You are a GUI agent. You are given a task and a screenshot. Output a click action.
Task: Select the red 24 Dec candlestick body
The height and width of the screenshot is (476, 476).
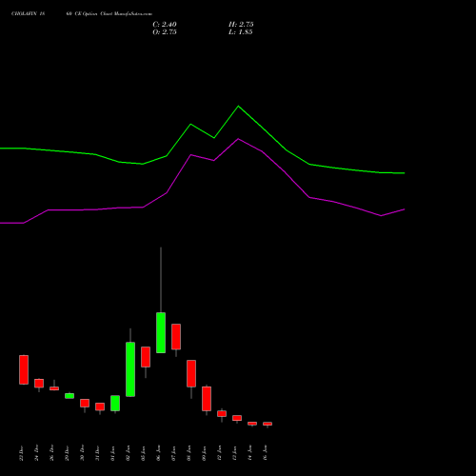coord(39,384)
